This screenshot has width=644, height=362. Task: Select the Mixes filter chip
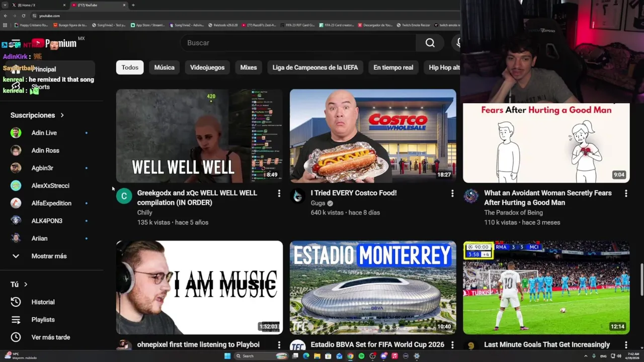pos(249,67)
